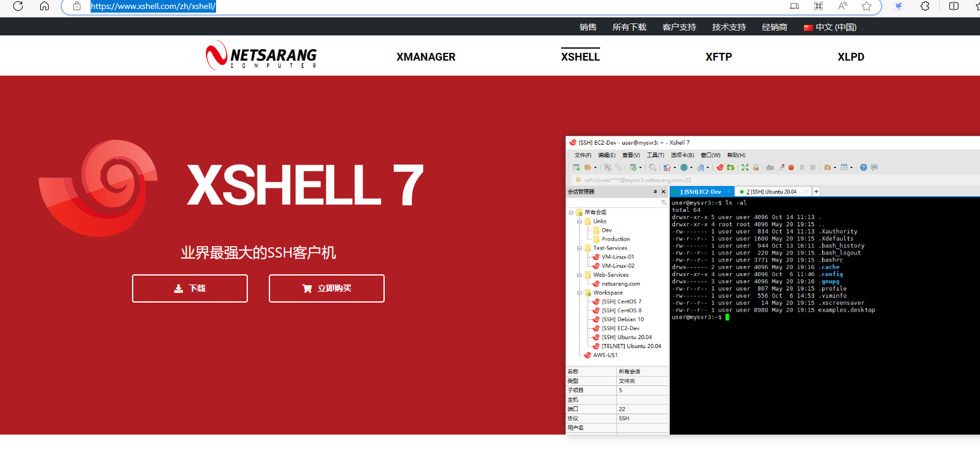Select the AWS-US1 session

[x=605, y=355]
